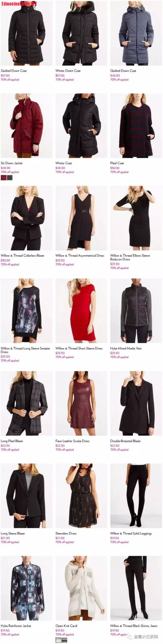The image size is (163, 644).
Task: View the red Short Sleeve Dress image
Action: click(81, 311)
